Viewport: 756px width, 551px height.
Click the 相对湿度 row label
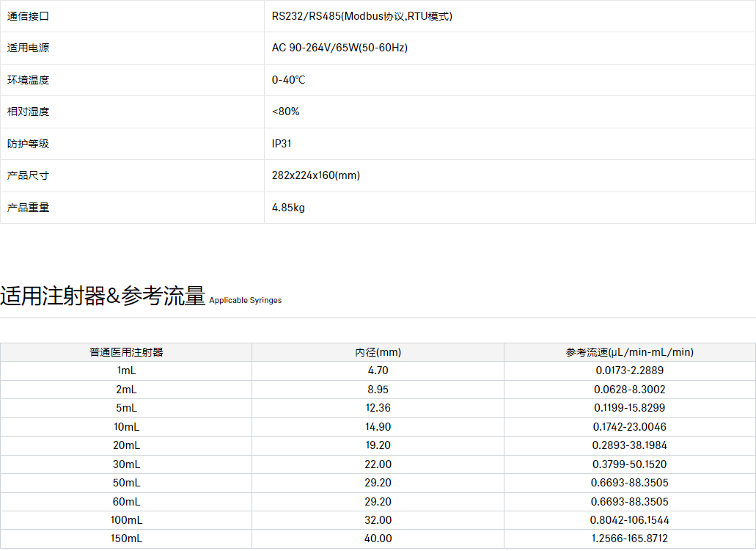(28, 112)
